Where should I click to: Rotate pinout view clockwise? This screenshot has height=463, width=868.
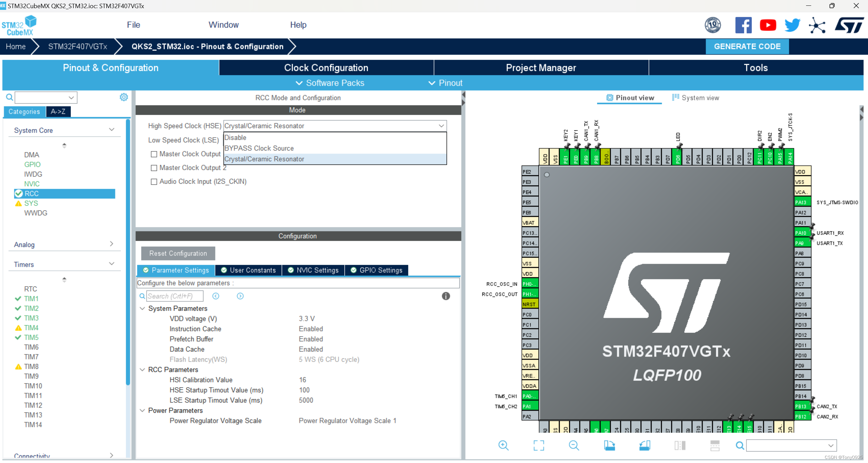point(609,445)
